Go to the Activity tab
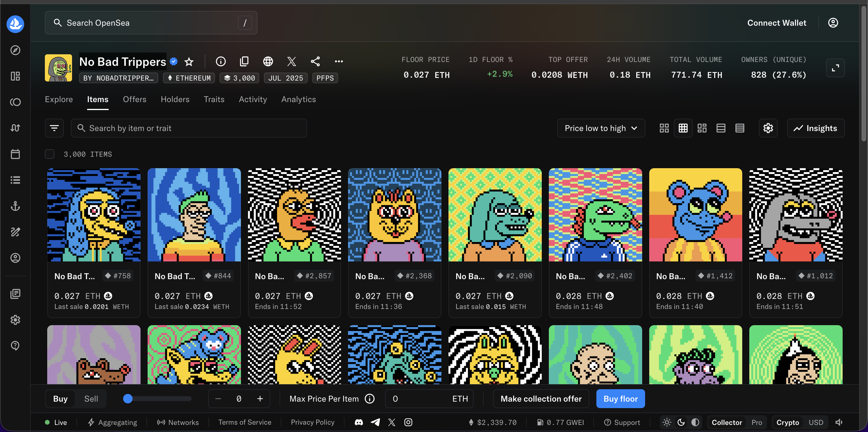Image resolution: width=868 pixels, height=432 pixels. (x=253, y=99)
